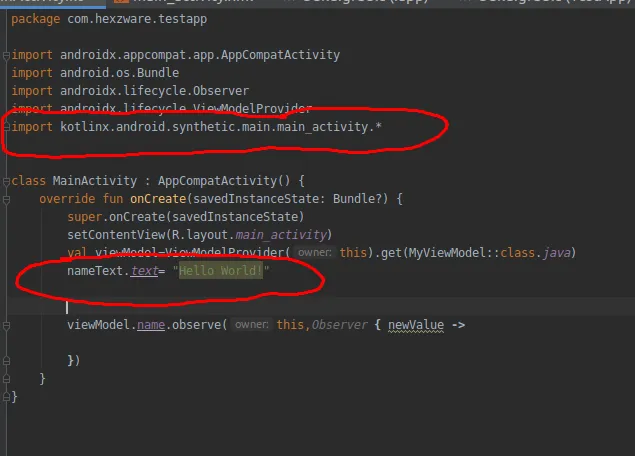Click underlined 'name' property
635x456 pixels.
click(151, 325)
